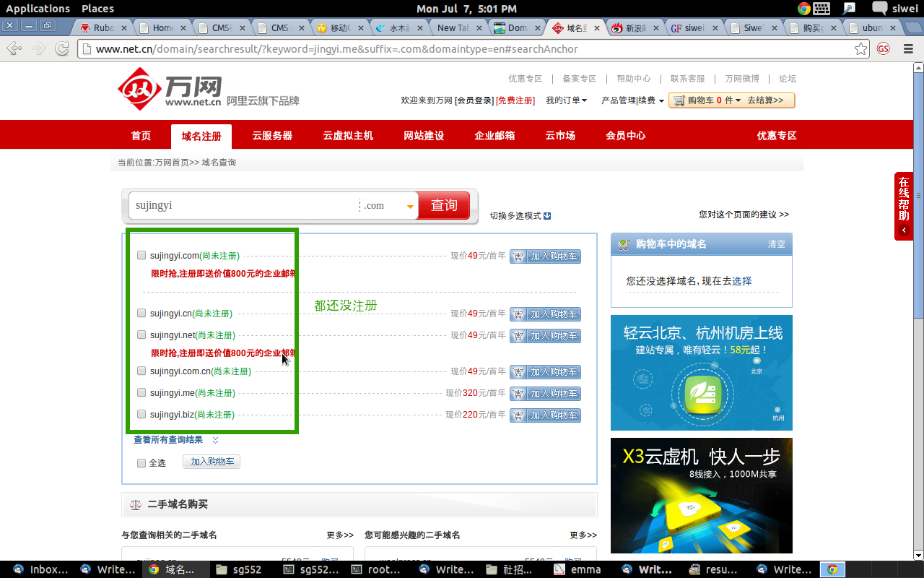Image resolution: width=924 pixels, height=578 pixels.
Task: Check the sujingyi.me domain checkbox
Action: (141, 392)
